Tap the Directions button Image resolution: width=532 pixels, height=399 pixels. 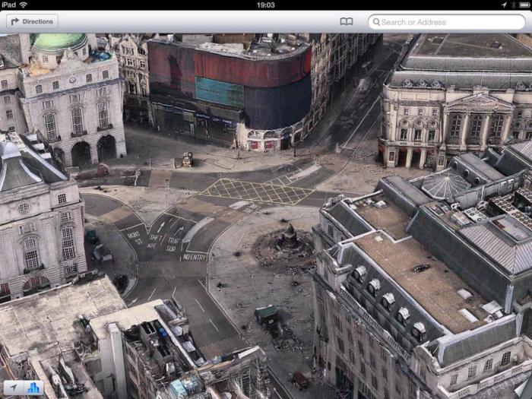pyautogui.click(x=32, y=22)
